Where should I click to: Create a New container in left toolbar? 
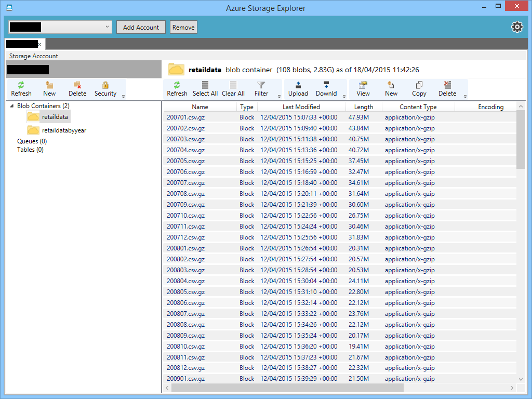coord(49,89)
